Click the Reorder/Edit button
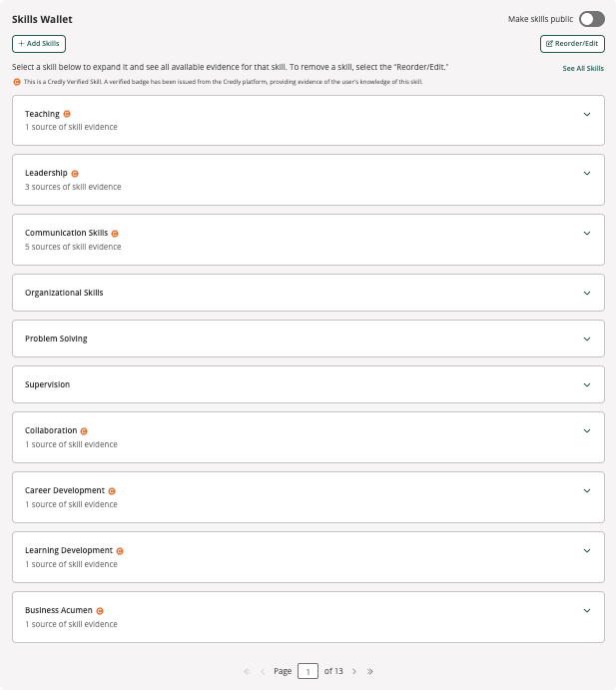 tap(572, 44)
